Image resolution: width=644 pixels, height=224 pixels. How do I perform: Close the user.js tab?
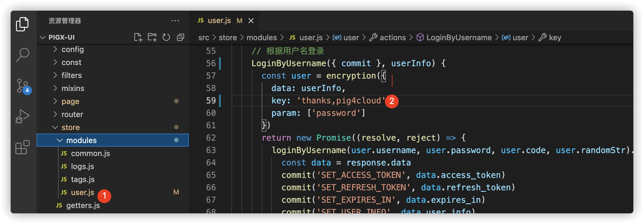pos(251,21)
